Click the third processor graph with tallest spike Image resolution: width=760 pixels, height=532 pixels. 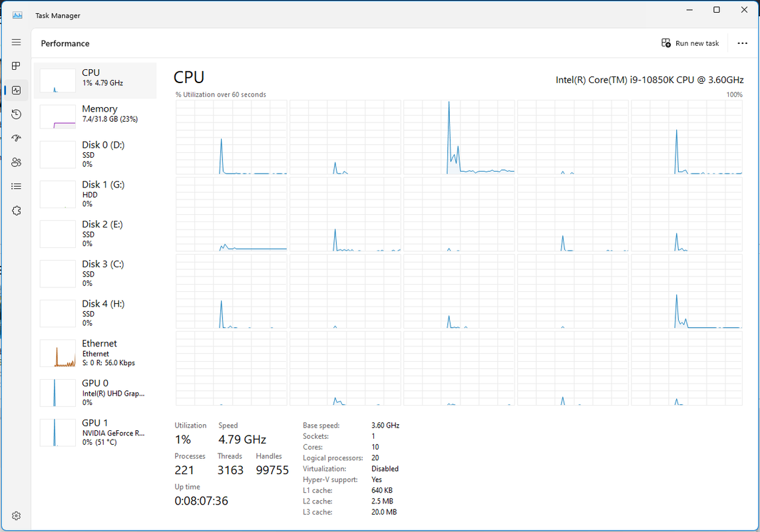[x=459, y=137]
